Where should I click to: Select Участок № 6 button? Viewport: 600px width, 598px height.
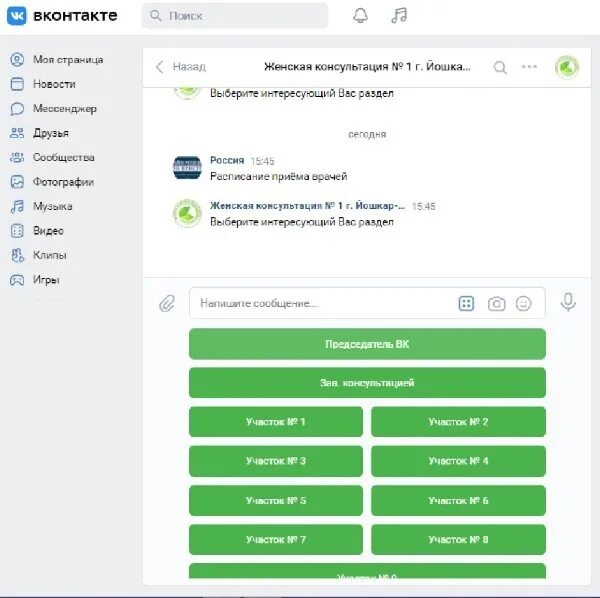[458, 500]
